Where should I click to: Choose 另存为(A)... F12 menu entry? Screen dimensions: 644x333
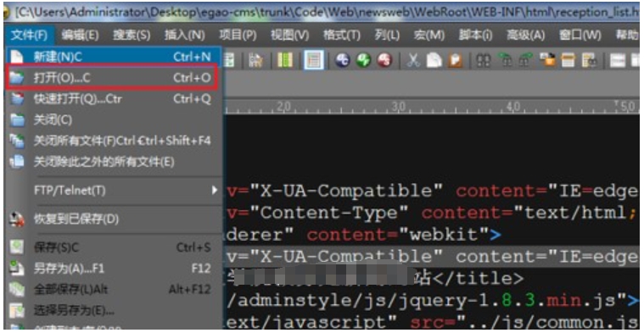(x=115, y=269)
